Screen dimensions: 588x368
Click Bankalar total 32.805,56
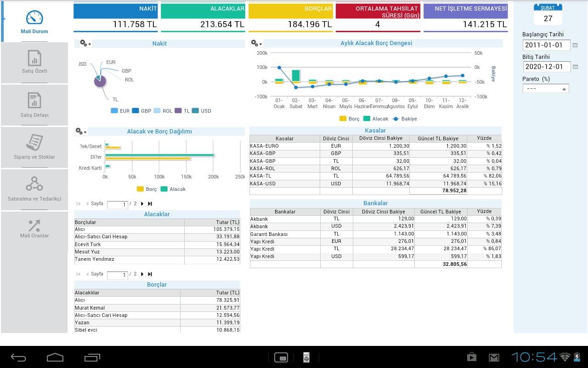coord(454,264)
